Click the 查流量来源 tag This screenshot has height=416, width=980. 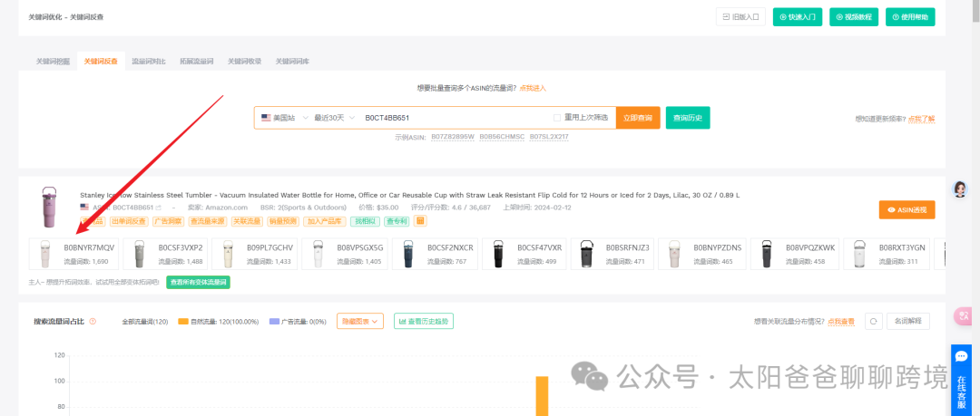tap(208, 221)
